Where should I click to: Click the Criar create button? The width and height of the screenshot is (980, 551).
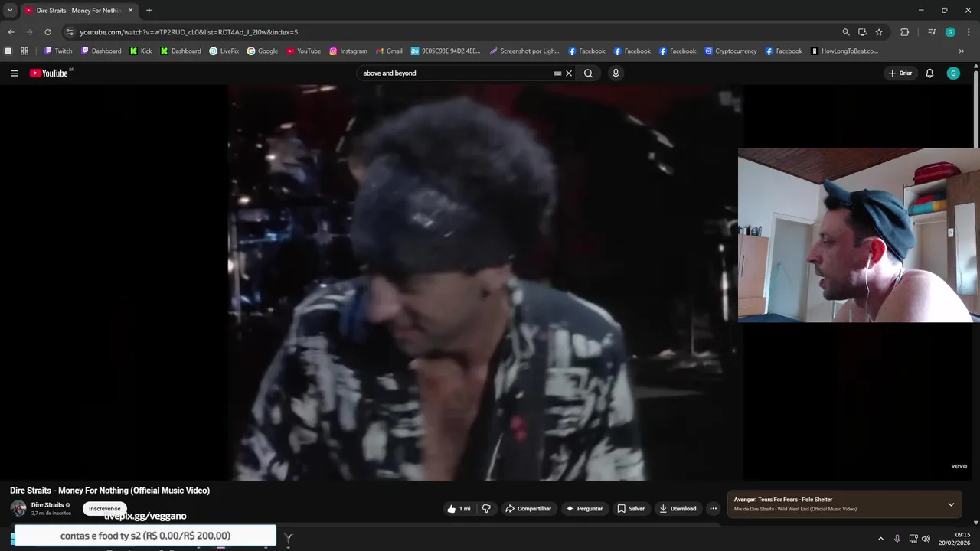[900, 73]
